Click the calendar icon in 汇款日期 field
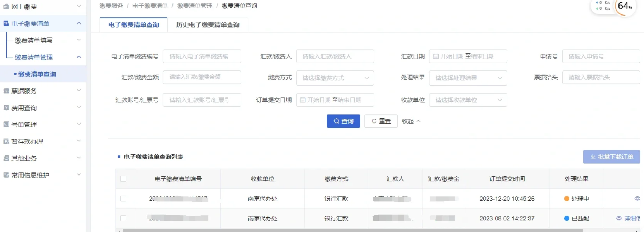Image resolution: width=644 pixels, height=232 pixels. [436, 56]
